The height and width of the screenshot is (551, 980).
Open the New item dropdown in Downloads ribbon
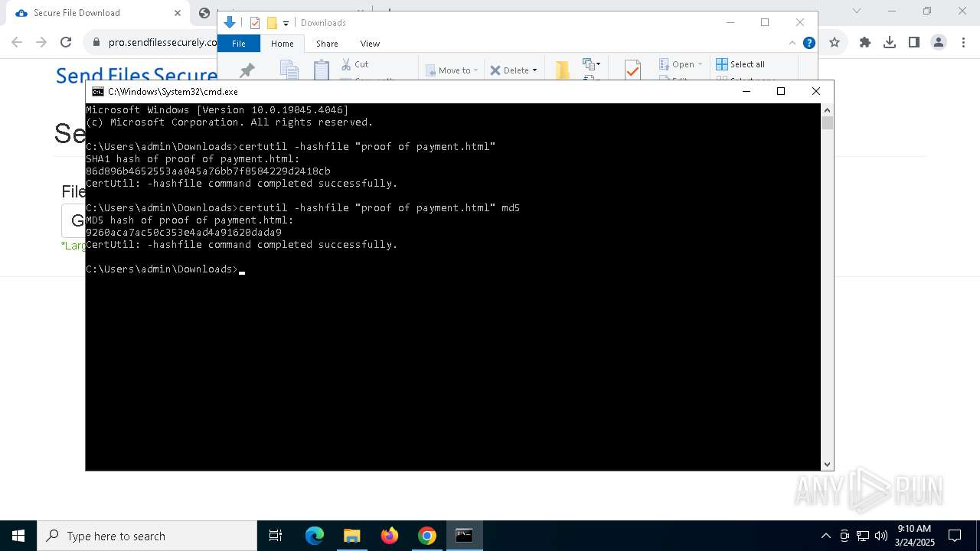(591, 64)
